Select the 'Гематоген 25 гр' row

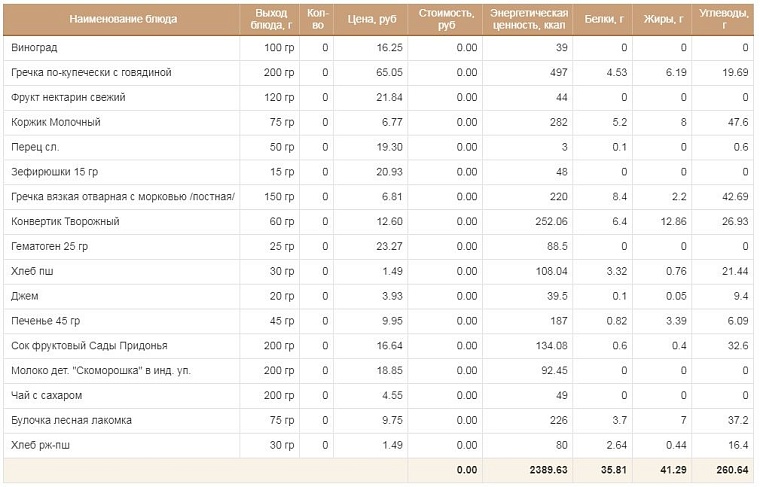coord(379,247)
